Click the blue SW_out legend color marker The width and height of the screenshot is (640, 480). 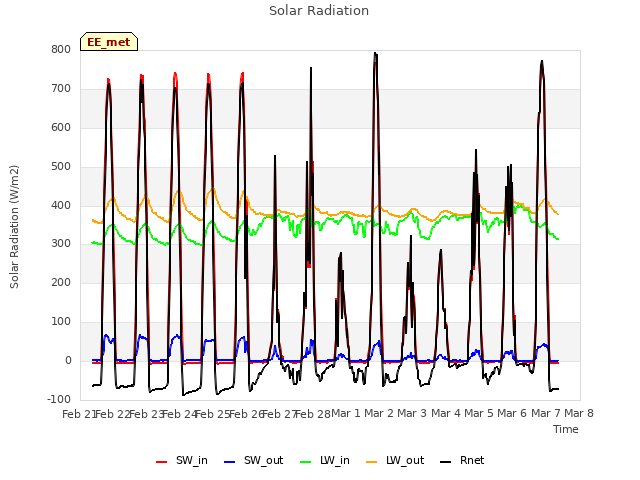click(230, 462)
